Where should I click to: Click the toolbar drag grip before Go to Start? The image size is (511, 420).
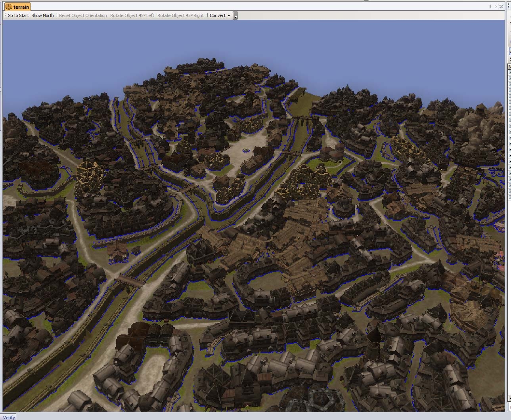click(5, 15)
